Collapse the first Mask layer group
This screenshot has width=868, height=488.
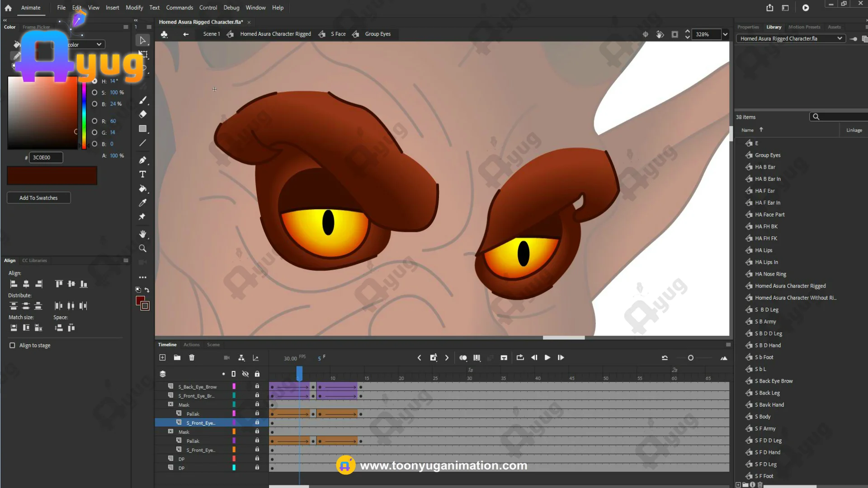(170, 404)
